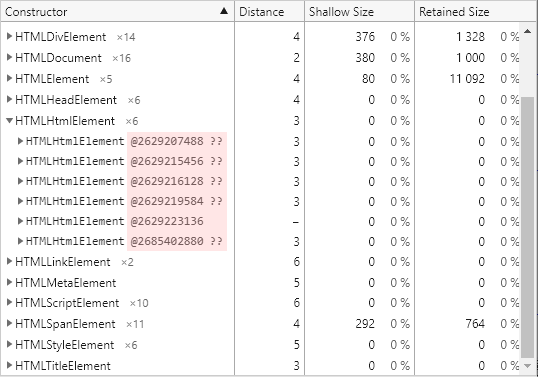Expand HTMLHtmlElement @2685402880 entry
This screenshot has height=377, width=538.
[20, 241]
